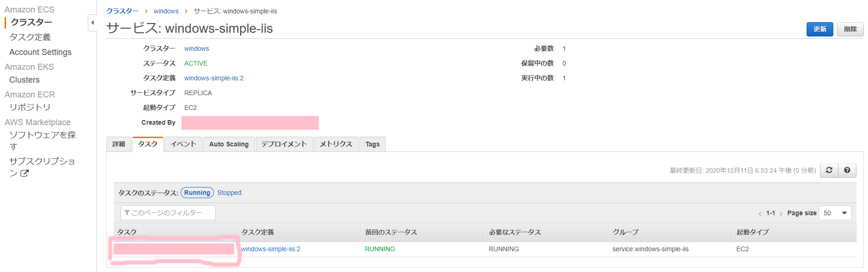Go to next page arrow

click(781, 213)
